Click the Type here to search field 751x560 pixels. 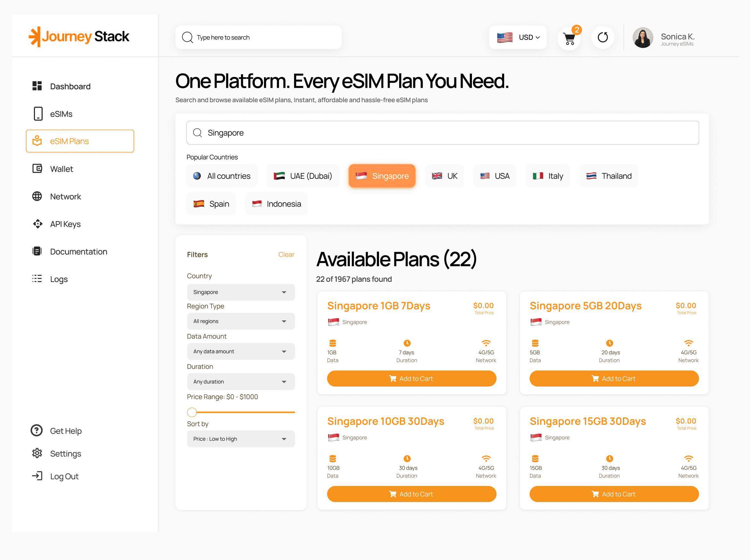(258, 37)
